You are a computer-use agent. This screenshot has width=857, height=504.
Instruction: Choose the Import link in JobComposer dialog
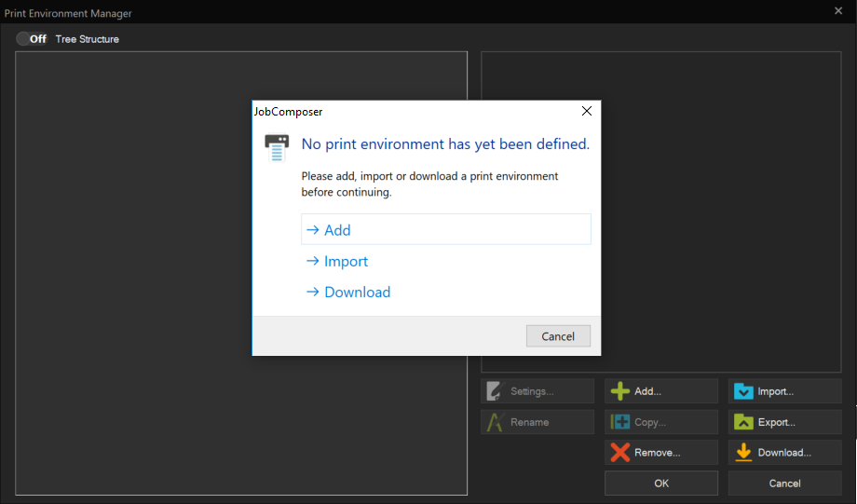click(x=446, y=261)
